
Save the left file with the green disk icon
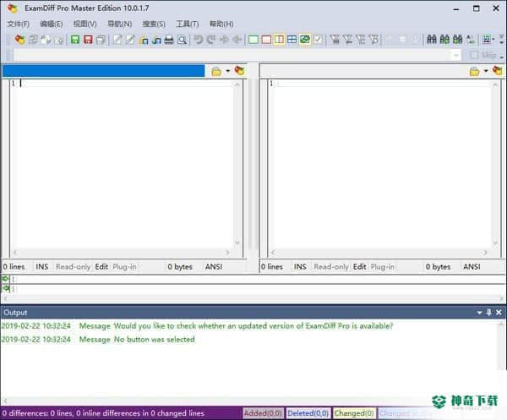click(x=75, y=40)
